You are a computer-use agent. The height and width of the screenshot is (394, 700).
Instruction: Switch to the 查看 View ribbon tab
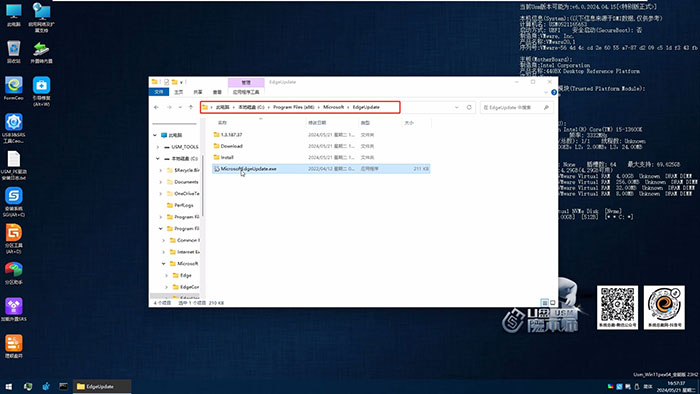pos(217,92)
